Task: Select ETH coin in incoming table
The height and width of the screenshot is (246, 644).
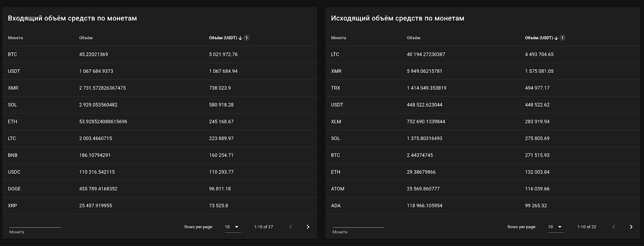Action: 12,122
